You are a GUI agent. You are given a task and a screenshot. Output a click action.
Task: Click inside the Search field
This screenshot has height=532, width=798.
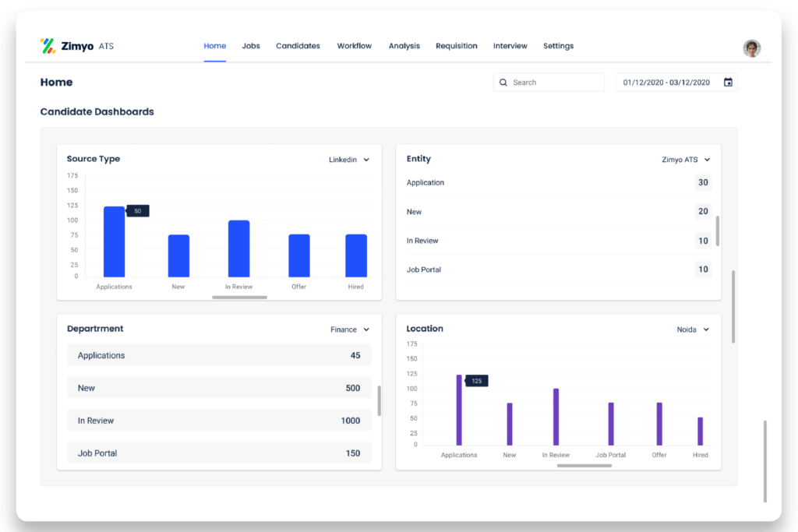[x=553, y=82]
